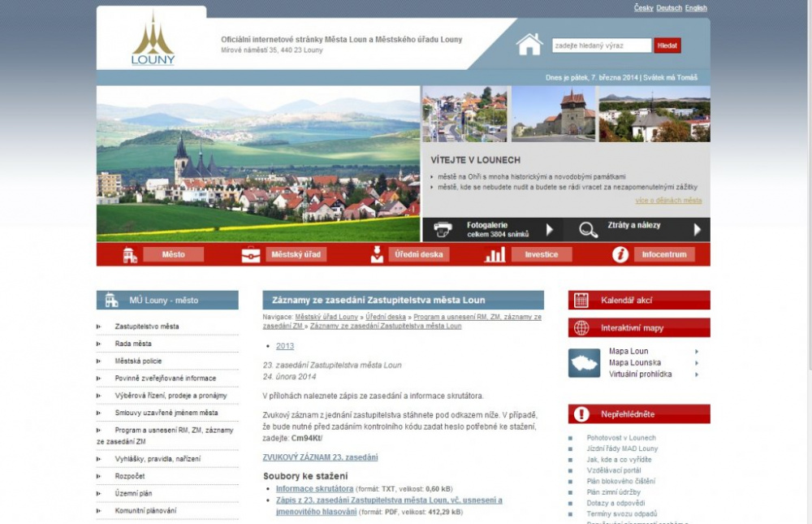Click the arrow next to Ztráty a nálezy
The width and height of the screenshot is (812, 524).
coord(698,230)
